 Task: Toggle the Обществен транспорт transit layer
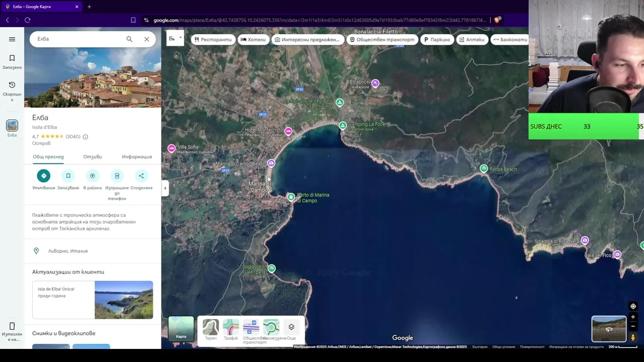[x=251, y=330]
